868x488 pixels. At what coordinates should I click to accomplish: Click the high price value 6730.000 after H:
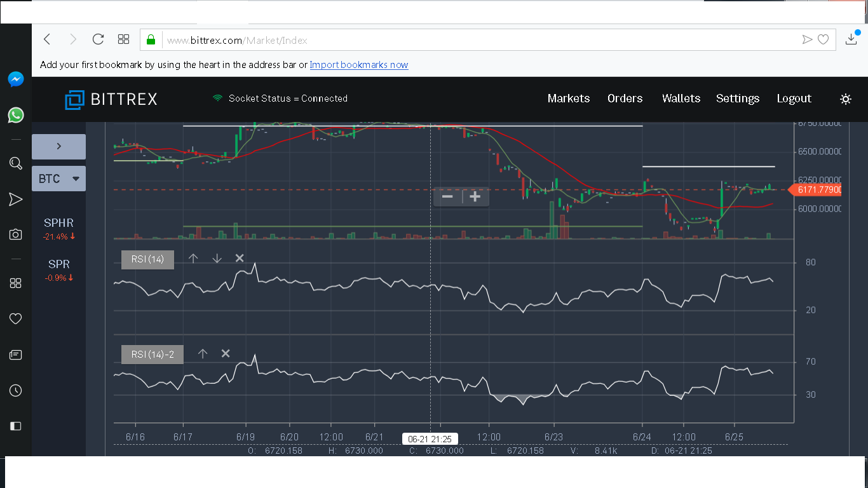pos(364,451)
